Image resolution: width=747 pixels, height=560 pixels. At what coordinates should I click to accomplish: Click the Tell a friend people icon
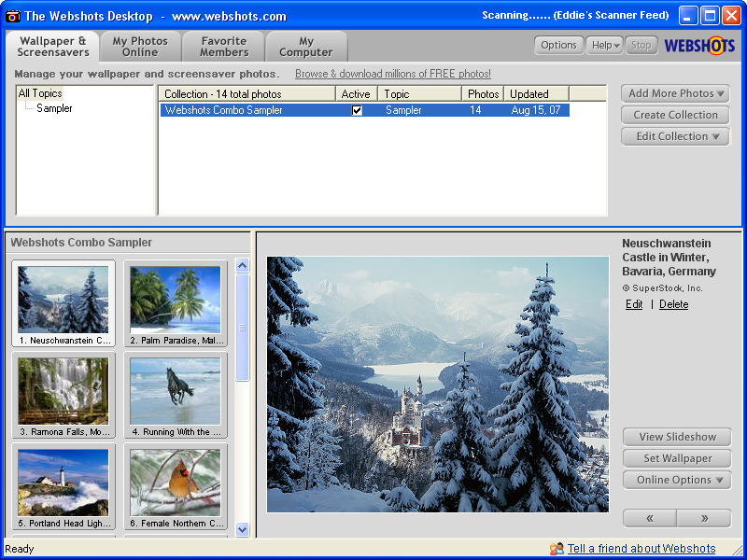pos(557,549)
